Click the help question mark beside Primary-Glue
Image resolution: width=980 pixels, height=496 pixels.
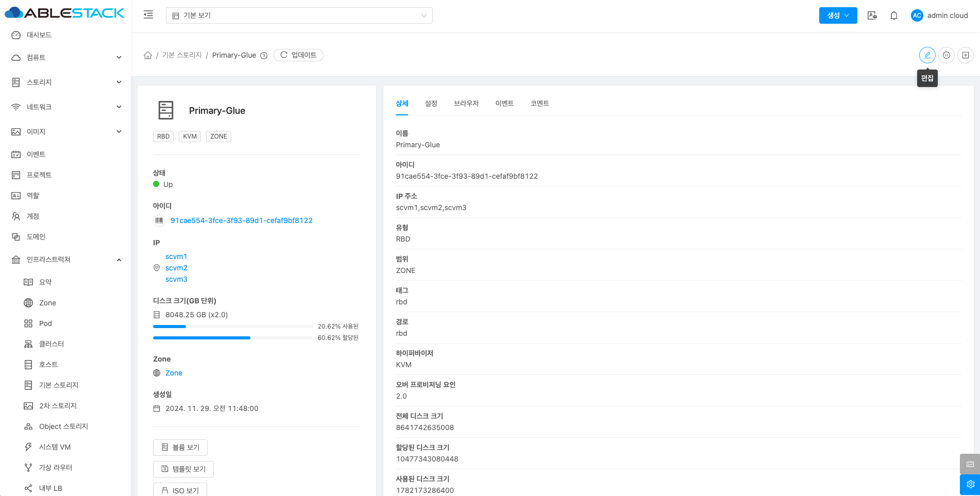tap(264, 56)
